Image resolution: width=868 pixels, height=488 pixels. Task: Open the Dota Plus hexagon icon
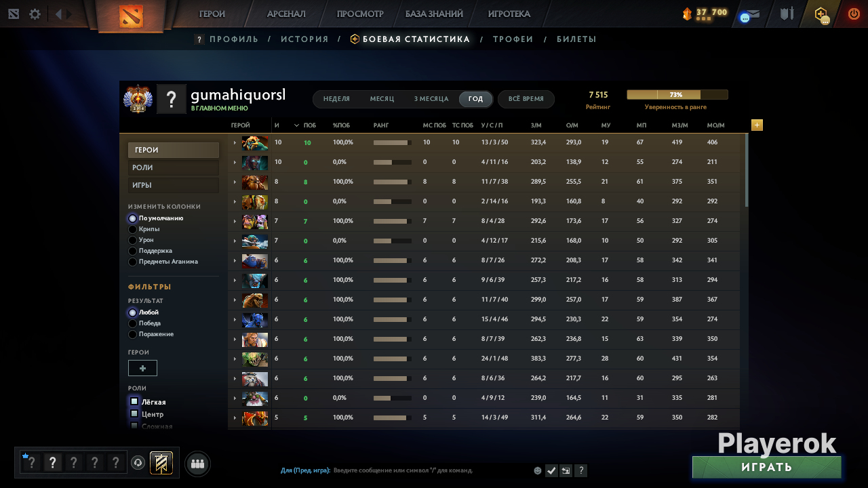coord(821,14)
